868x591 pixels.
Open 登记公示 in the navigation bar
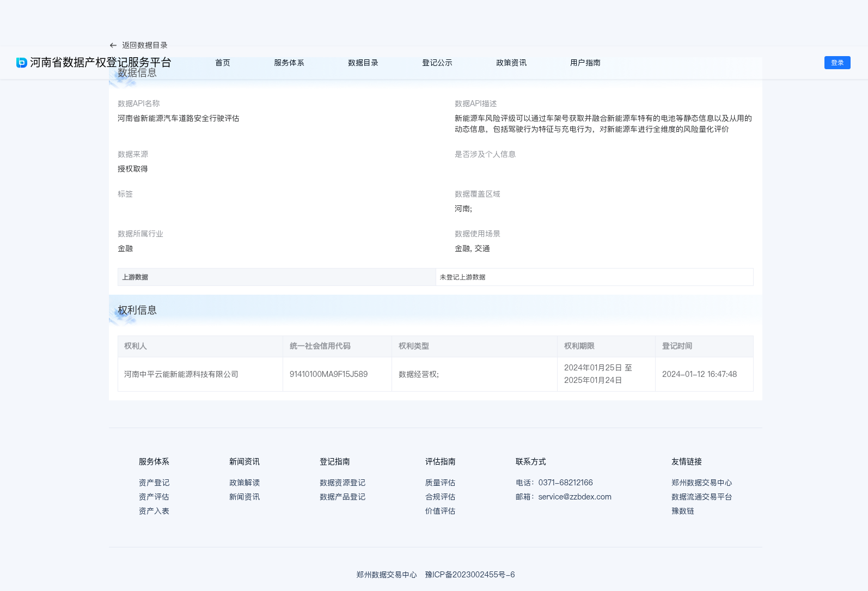[437, 63]
